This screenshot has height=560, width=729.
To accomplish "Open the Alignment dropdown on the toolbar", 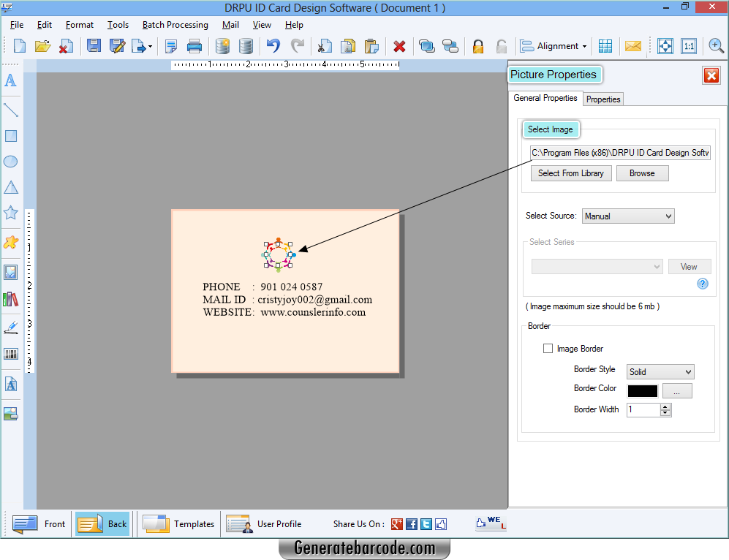I will click(554, 45).
